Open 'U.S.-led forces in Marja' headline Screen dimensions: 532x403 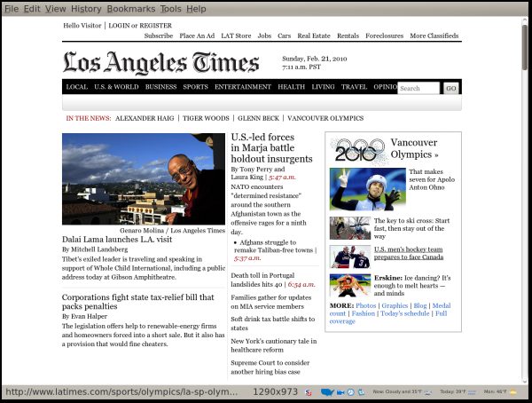tap(271, 148)
